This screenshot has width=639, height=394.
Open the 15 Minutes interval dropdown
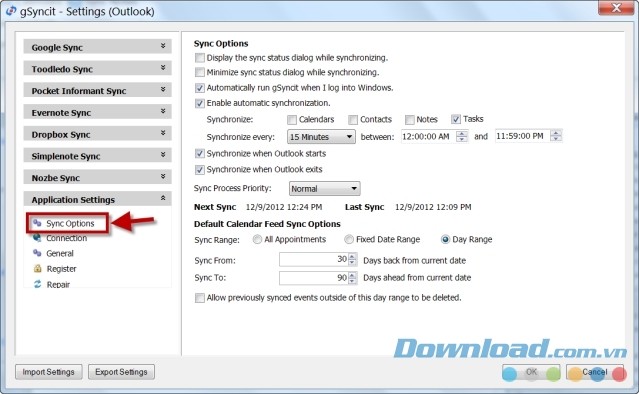[x=321, y=137]
